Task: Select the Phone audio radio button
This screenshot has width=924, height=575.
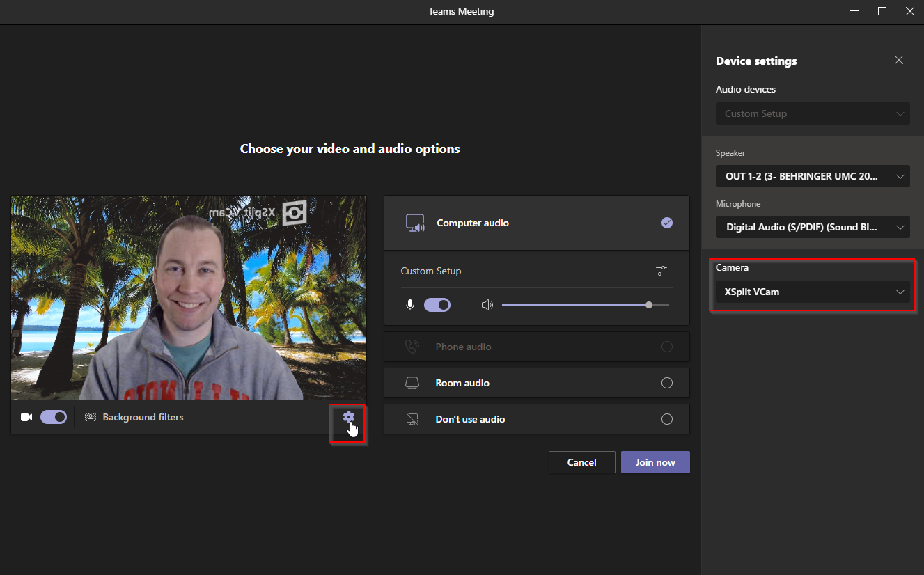Action: (x=667, y=347)
